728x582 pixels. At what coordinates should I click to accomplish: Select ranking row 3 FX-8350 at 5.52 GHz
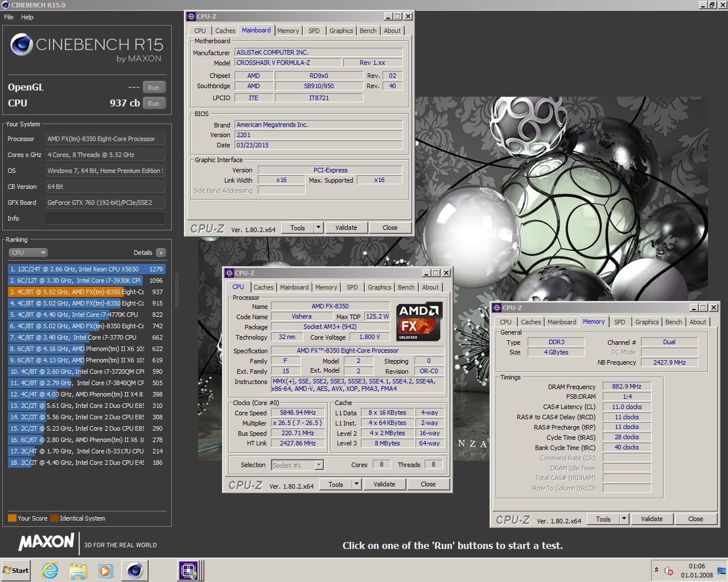87,292
